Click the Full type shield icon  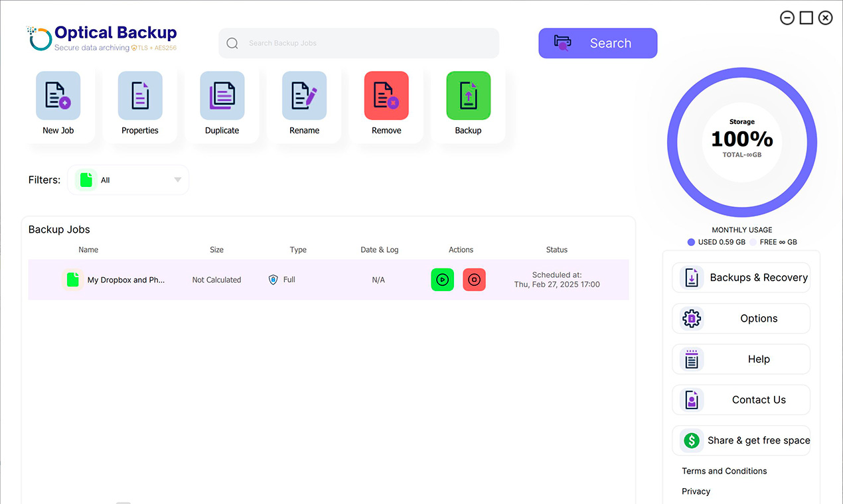273,280
